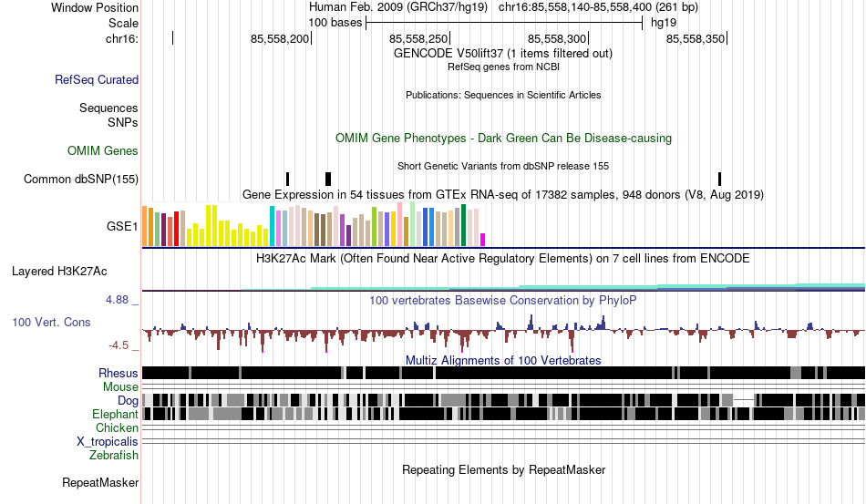Click the 85,558,200 ruler coordinate
This screenshot has width=866, height=504.
pos(280,38)
